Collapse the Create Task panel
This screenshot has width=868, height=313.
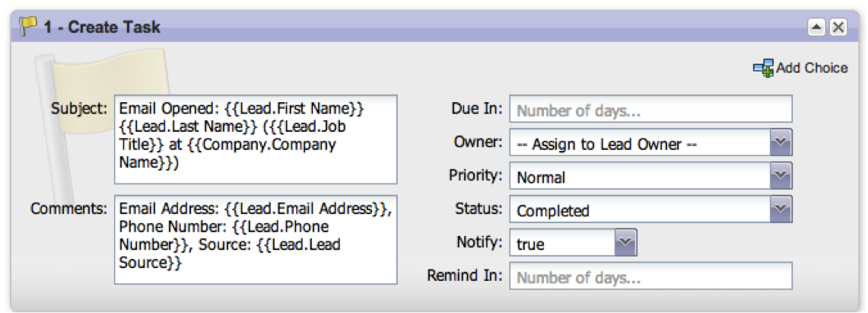click(x=816, y=27)
